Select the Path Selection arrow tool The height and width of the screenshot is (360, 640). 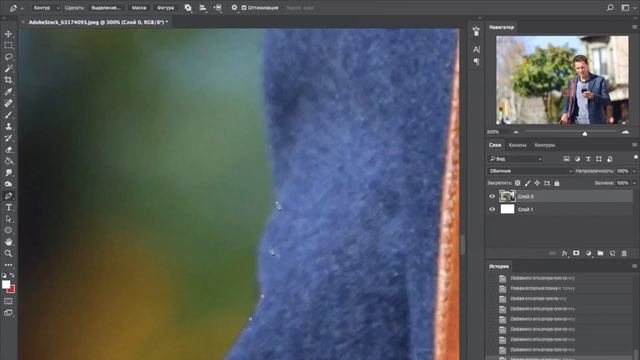tap(8, 219)
